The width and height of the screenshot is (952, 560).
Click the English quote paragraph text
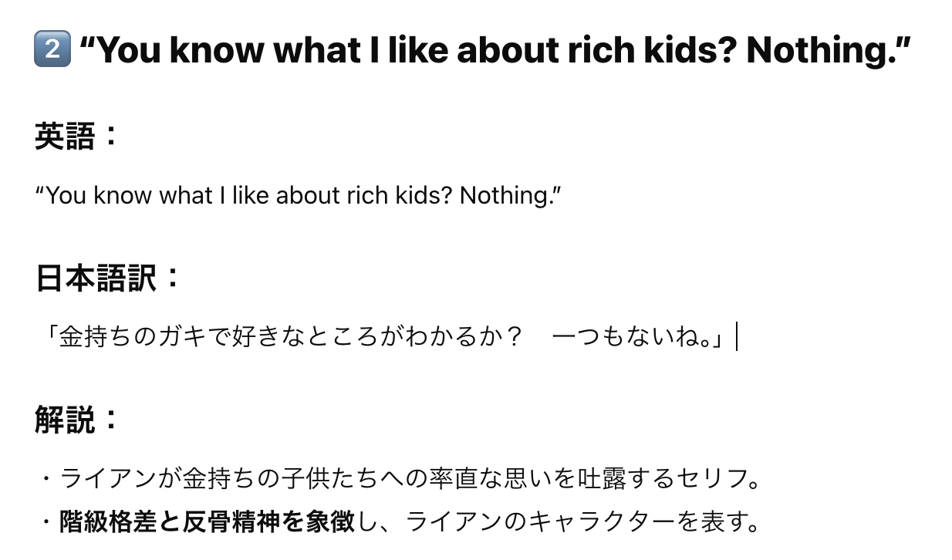[298, 195]
